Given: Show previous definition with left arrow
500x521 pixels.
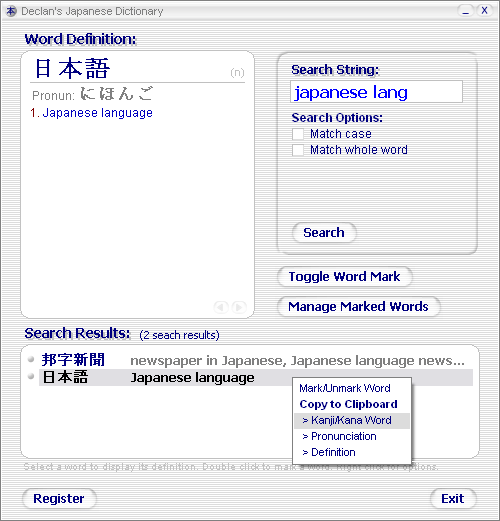Looking at the screenshot, I should coord(221,307).
